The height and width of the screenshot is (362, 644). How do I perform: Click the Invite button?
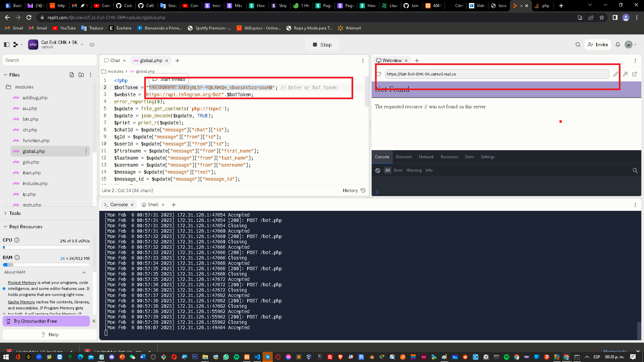598,45
